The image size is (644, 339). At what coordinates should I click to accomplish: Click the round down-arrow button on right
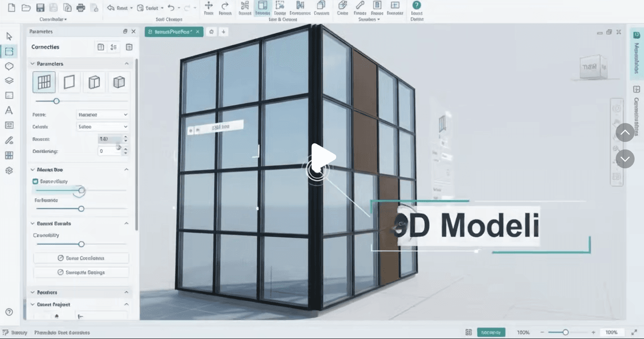625,159
